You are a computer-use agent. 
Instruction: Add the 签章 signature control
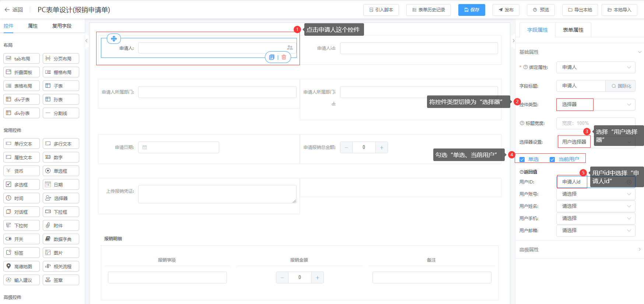point(61,280)
